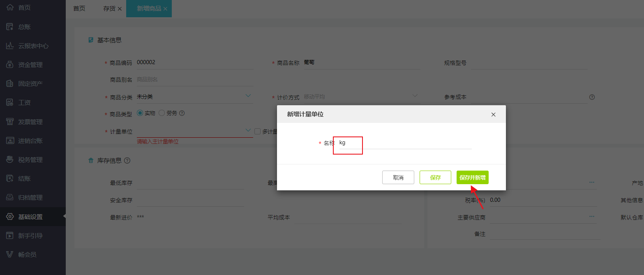Image resolution: width=644 pixels, height=275 pixels.
Task: Click the 税务管理 tax icon
Action: tap(10, 159)
